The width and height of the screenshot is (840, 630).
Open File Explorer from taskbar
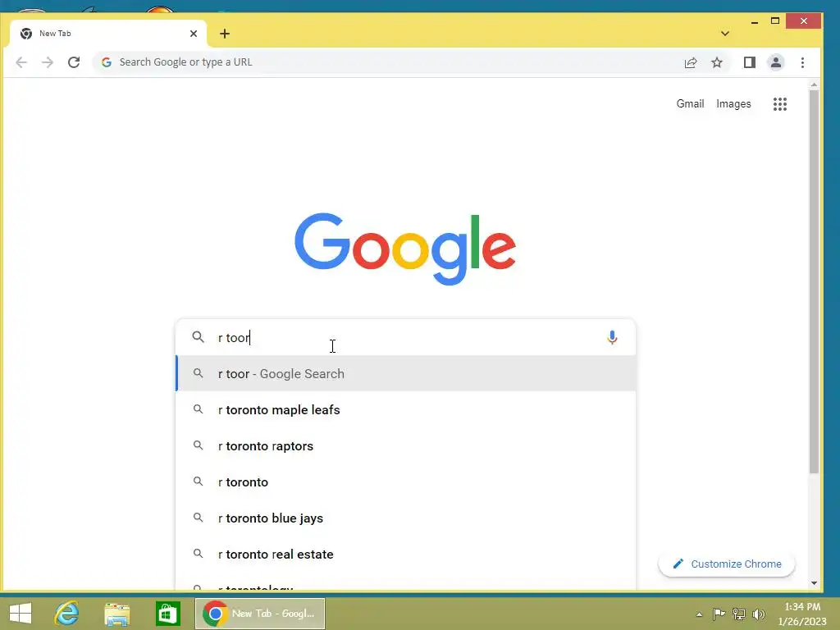[116, 614]
